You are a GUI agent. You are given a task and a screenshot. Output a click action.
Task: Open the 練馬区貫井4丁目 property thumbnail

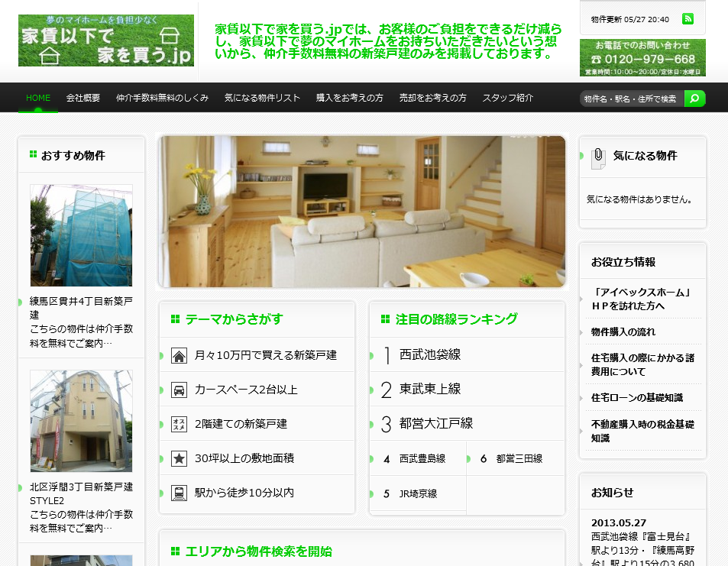[x=81, y=235]
